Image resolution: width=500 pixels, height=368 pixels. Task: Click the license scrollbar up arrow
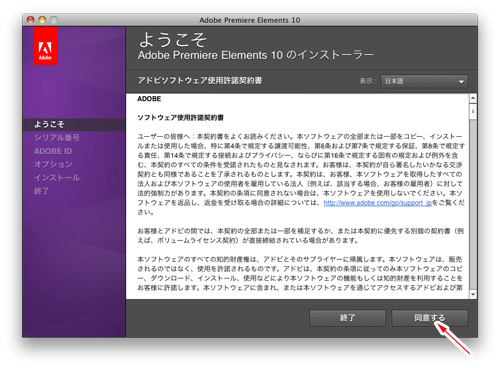coord(473,98)
